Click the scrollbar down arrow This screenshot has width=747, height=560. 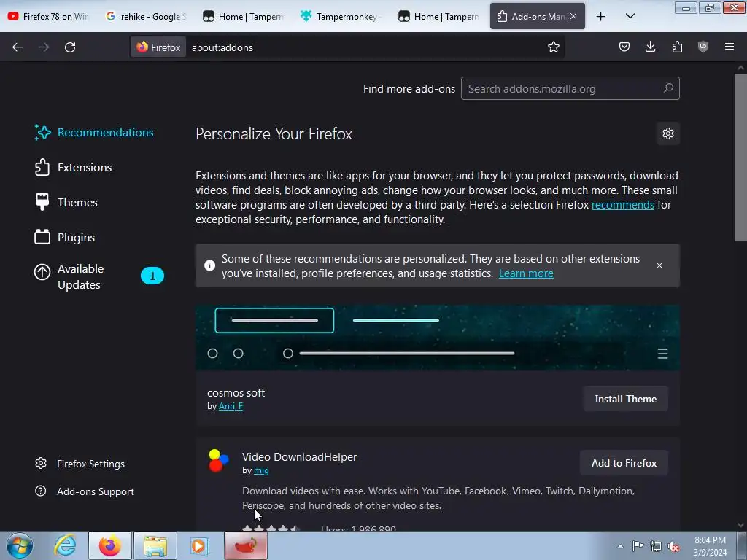click(740, 525)
